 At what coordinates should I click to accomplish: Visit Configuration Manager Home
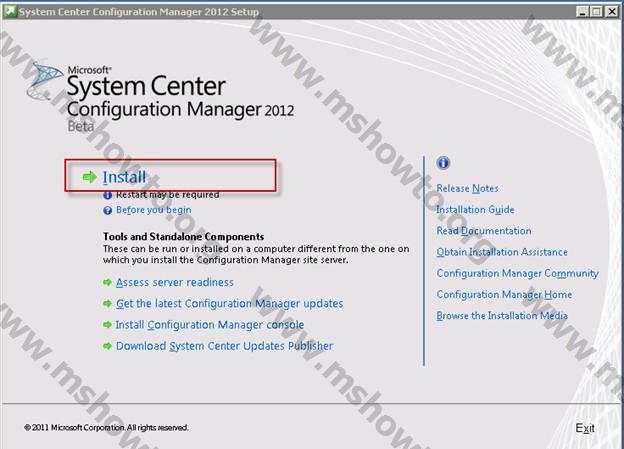(x=504, y=295)
